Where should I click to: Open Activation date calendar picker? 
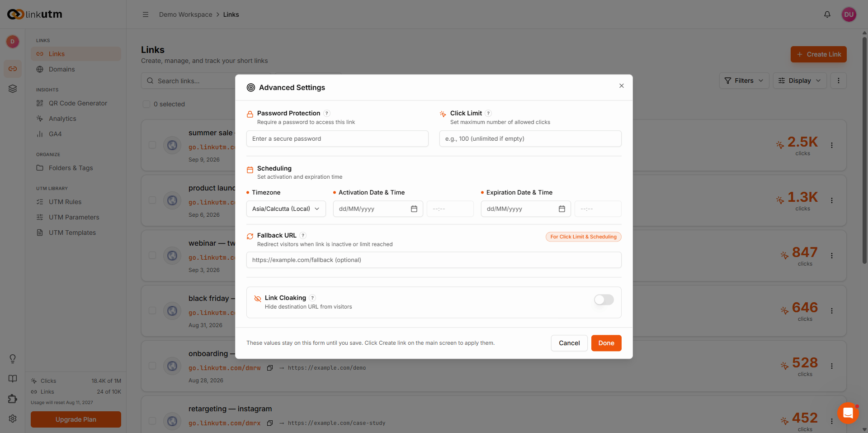[414, 209]
